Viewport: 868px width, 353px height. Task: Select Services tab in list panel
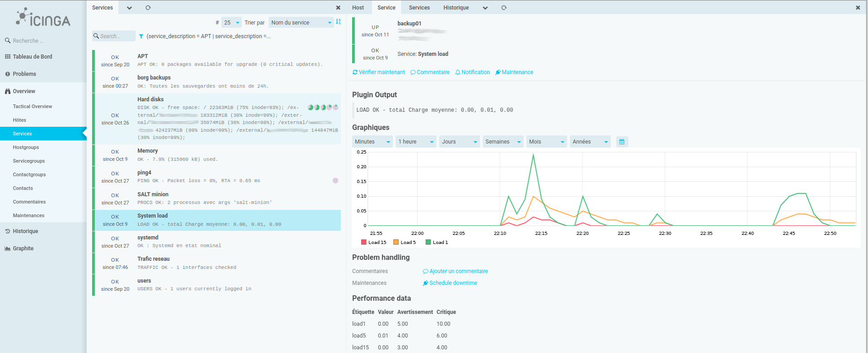tap(103, 8)
